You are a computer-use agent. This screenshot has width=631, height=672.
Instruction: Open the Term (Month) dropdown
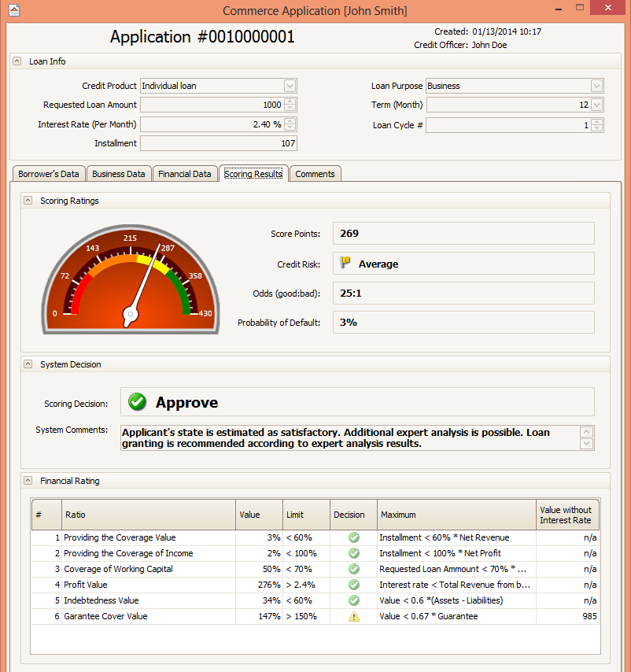[x=597, y=105]
